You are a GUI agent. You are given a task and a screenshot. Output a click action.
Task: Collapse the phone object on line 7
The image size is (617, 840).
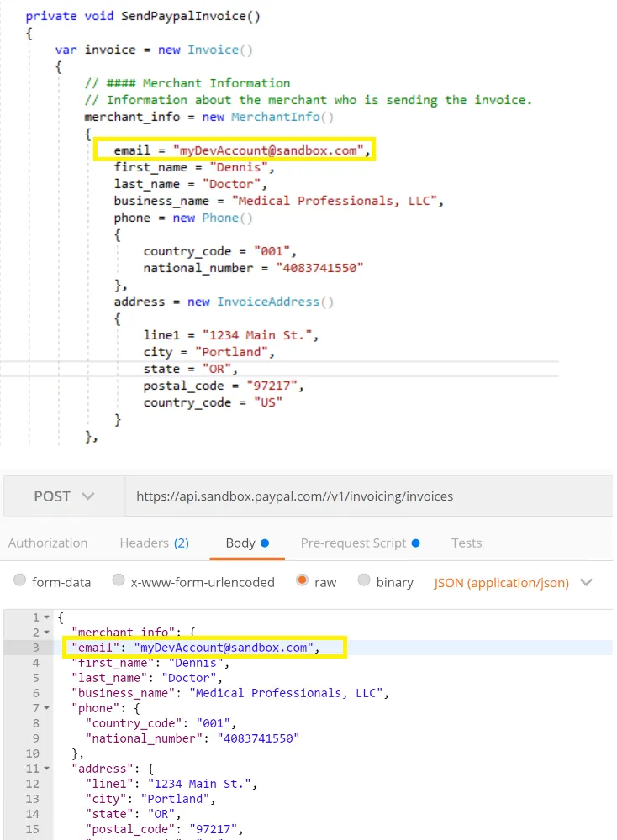tap(46, 708)
